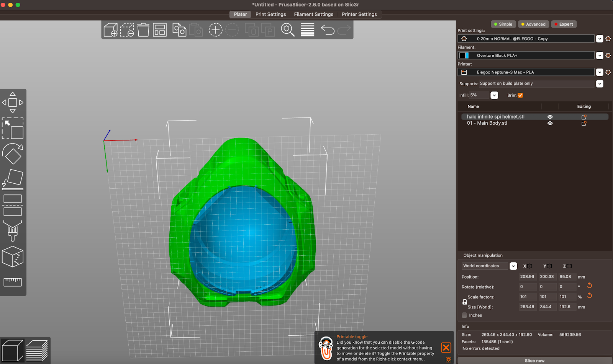This screenshot has height=364, width=613.
Task: Select the Place on face tool
Action: tap(13, 179)
